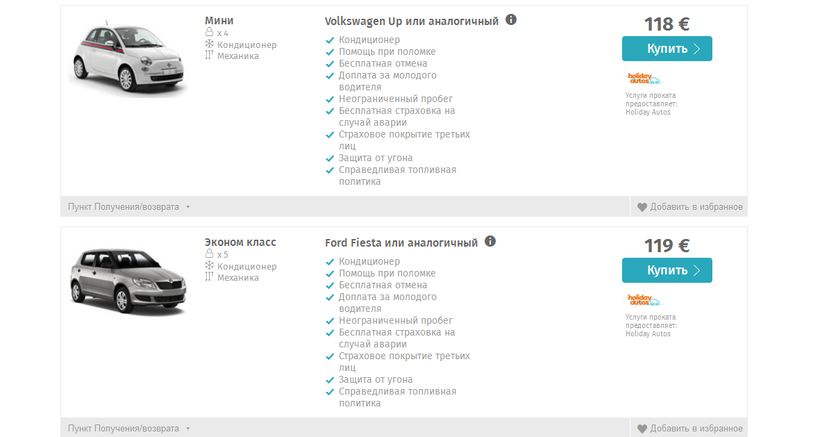
Task: Click info icon next to Volkswagen Up
Action: click(x=511, y=20)
